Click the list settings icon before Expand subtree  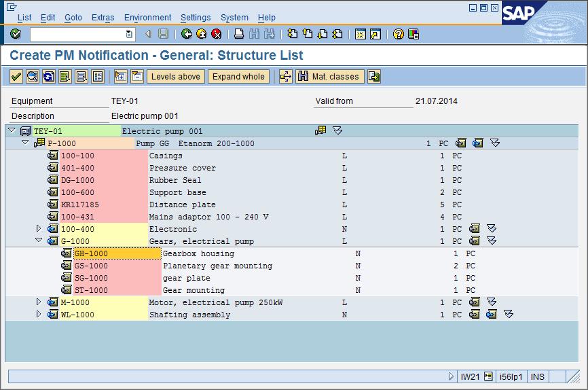pos(98,77)
